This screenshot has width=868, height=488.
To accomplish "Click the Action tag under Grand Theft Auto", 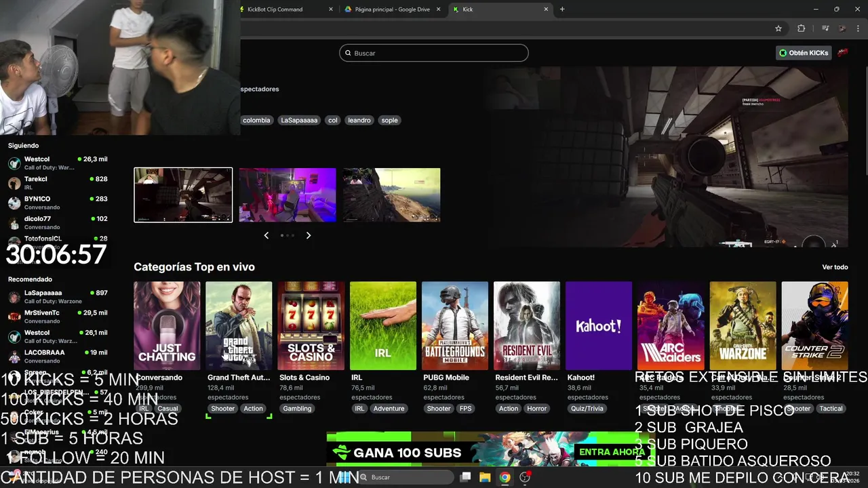I will 253,409.
